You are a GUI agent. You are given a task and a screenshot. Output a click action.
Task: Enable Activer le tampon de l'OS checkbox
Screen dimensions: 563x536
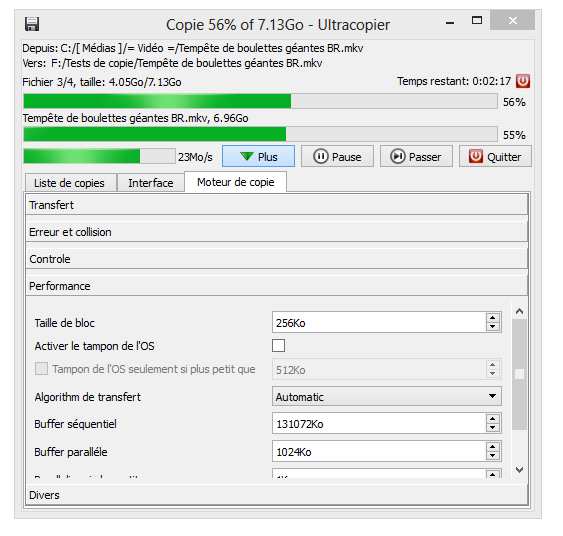[x=279, y=346]
